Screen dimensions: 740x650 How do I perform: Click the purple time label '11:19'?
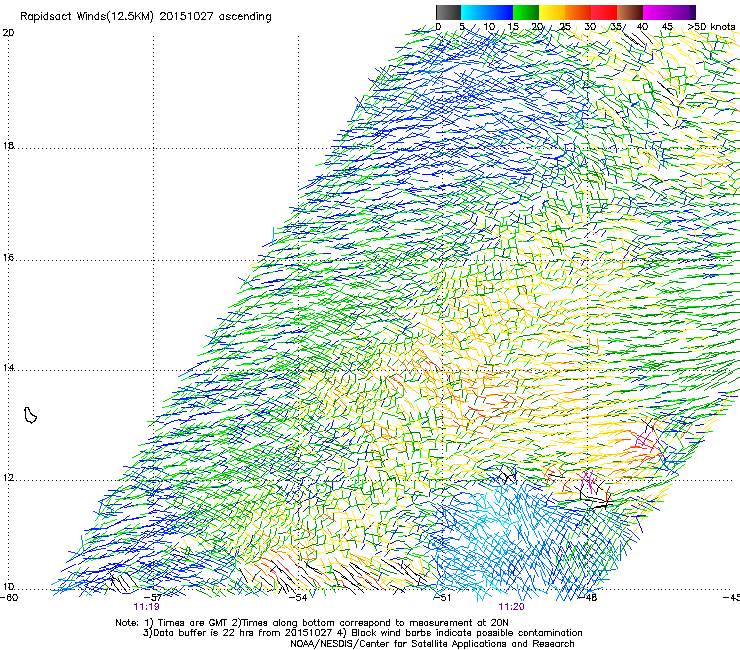tap(146, 607)
